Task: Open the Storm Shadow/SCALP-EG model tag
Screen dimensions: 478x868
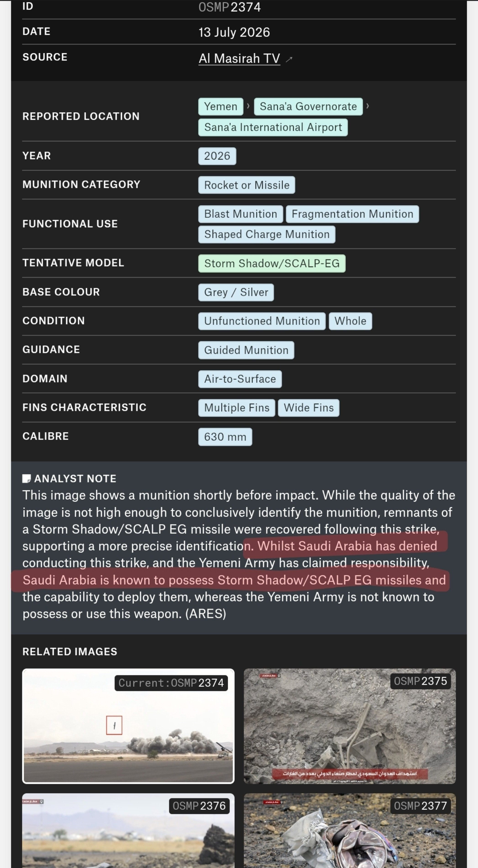Action: pos(272,263)
